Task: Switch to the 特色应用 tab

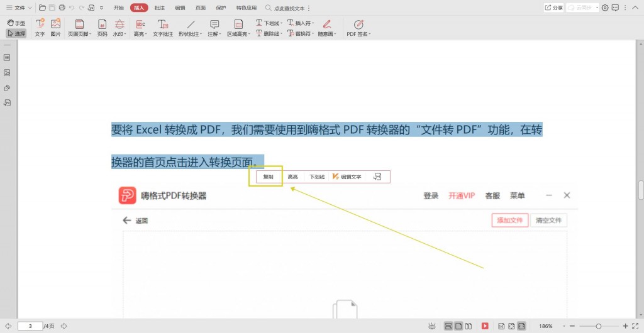Action: coord(247,8)
